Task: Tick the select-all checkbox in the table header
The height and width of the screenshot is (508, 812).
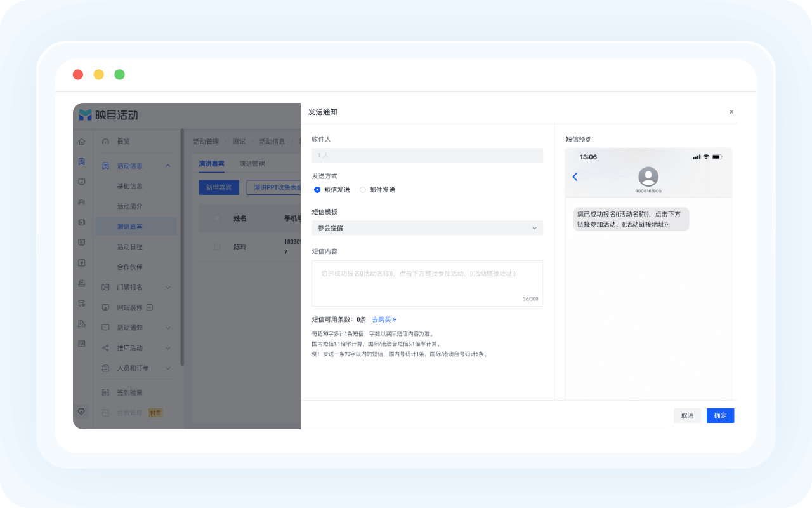Action: point(217,218)
